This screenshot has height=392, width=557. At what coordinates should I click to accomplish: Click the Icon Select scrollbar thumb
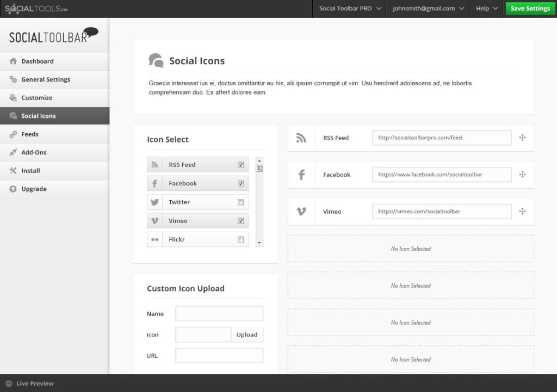point(259,169)
